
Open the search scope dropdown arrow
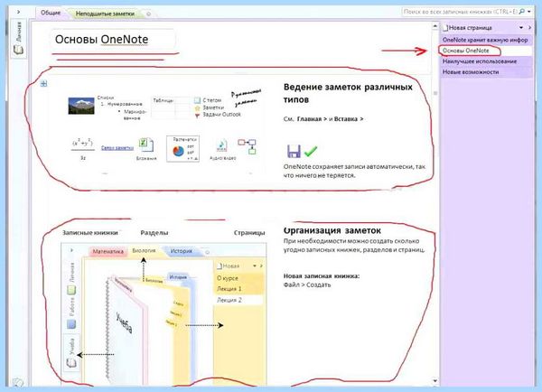pyautogui.click(x=529, y=12)
